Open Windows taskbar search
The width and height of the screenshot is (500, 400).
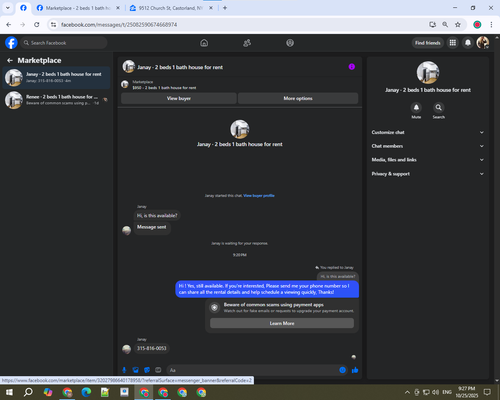(x=28, y=392)
